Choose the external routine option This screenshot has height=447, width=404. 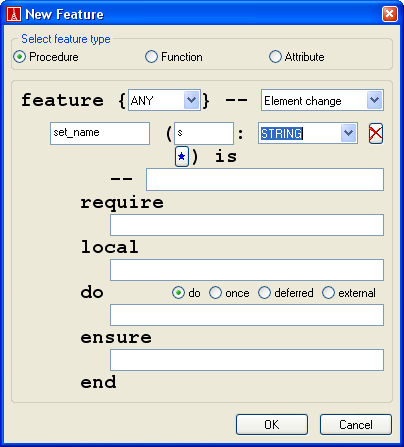(349, 293)
